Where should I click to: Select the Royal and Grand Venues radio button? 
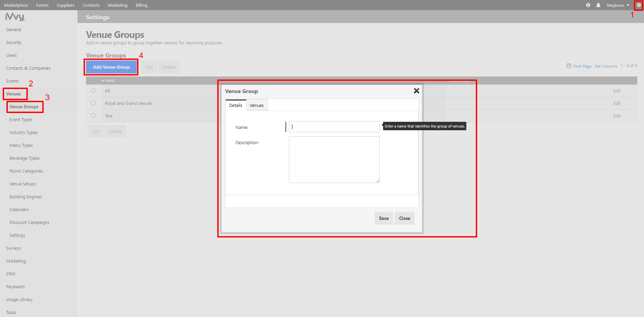pyautogui.click(x=93, y=103)
